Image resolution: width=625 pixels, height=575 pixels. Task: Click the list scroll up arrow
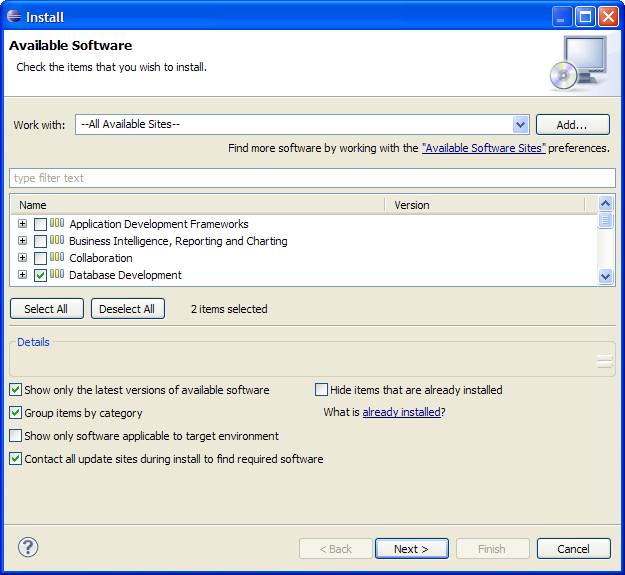click(x=605, y=204)
